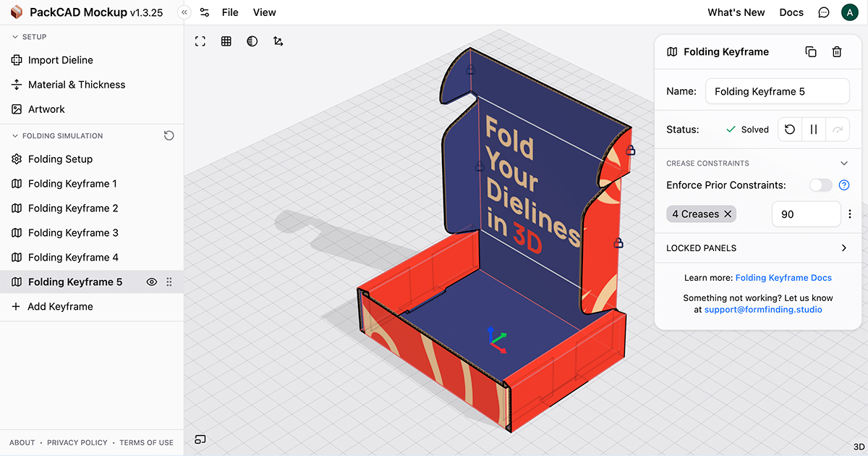Screen dimensions: 868x456
Task: Collapse the sidebar with the double-chevron icon
Action: 184,12
